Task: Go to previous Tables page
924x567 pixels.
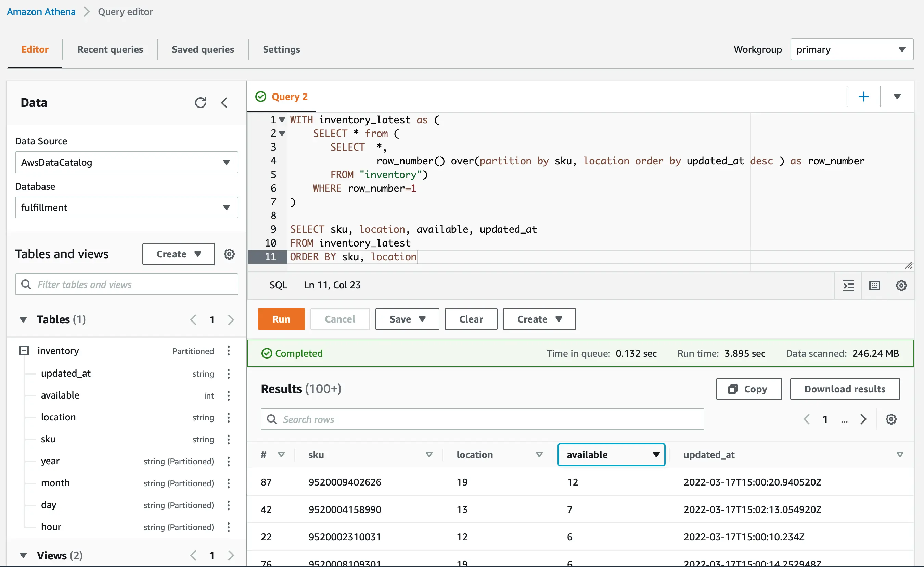Action: 193,320
